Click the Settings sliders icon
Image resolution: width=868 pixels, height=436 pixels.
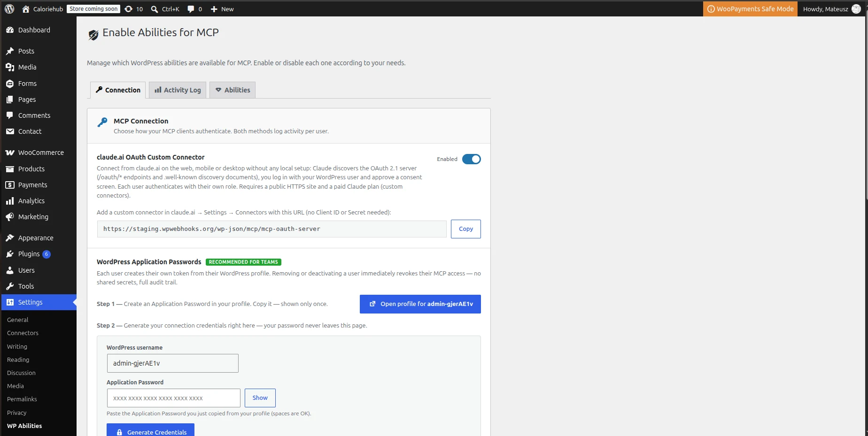(x=10, y=302)
